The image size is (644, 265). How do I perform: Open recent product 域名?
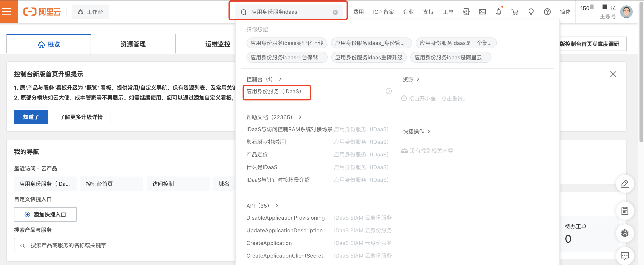tap(224, 184)
